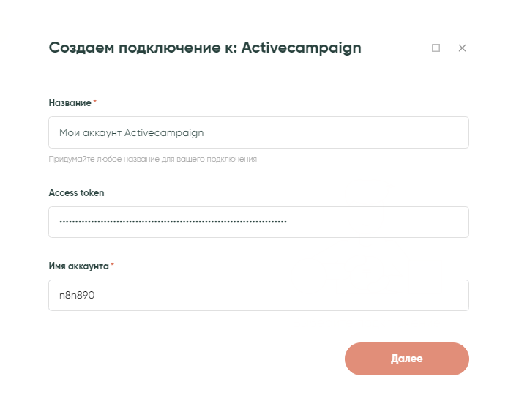
Task: Click the hint text under Название field
Action: pos(152,159)
